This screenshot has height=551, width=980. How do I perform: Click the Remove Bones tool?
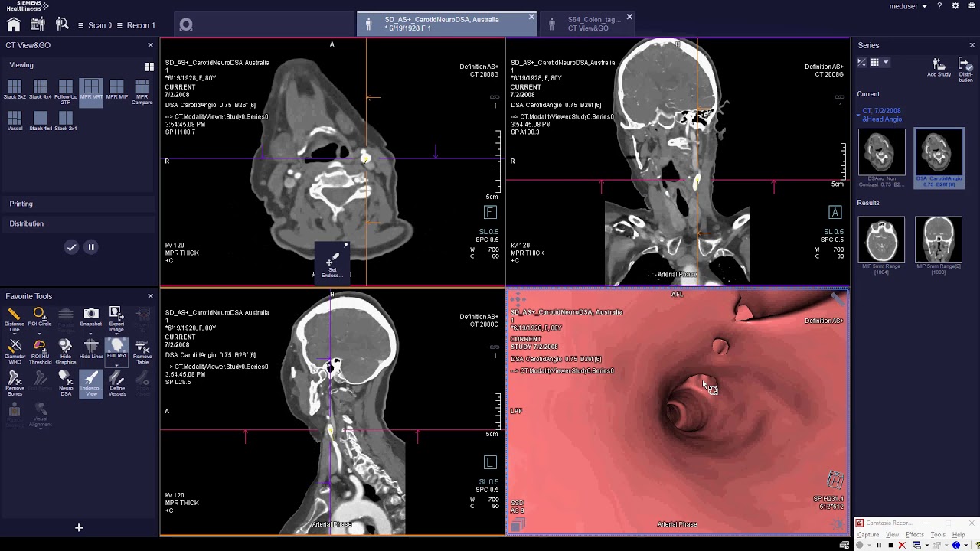coord(14,384)
